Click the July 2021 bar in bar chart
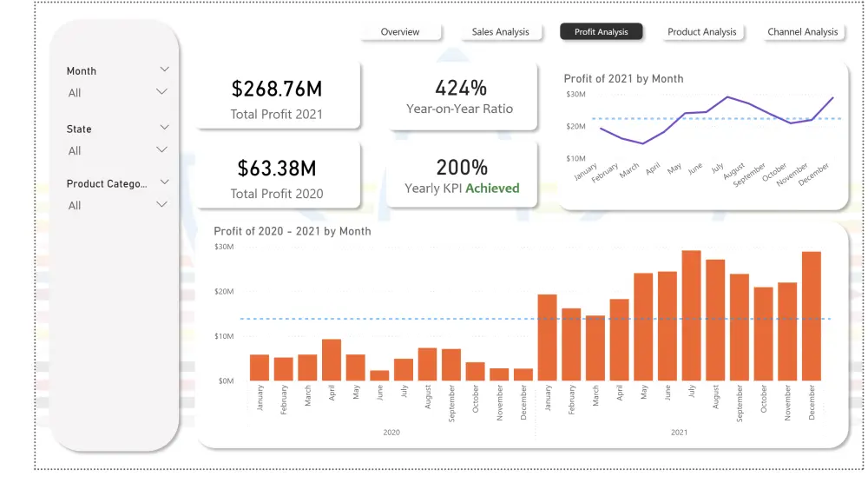The image size is (868, 483). [x=692, y=315]
